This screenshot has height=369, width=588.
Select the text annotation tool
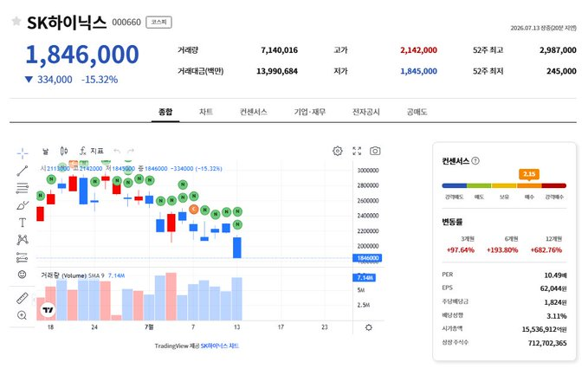[23, 223]
